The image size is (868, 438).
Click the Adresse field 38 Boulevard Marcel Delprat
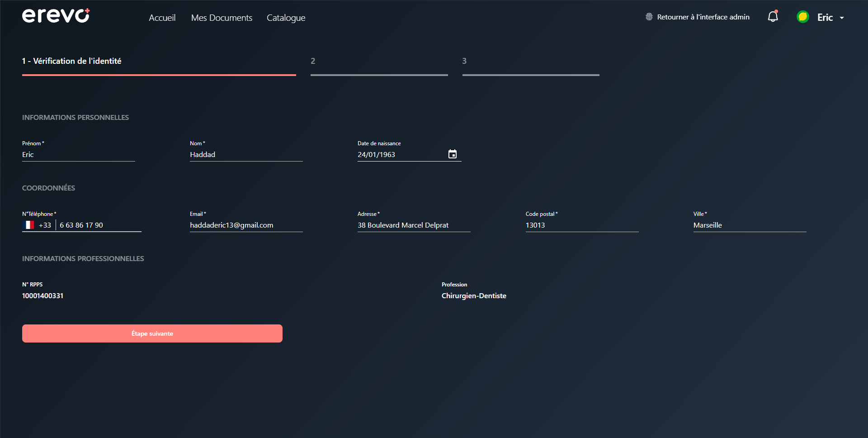[x=414, y=225]
